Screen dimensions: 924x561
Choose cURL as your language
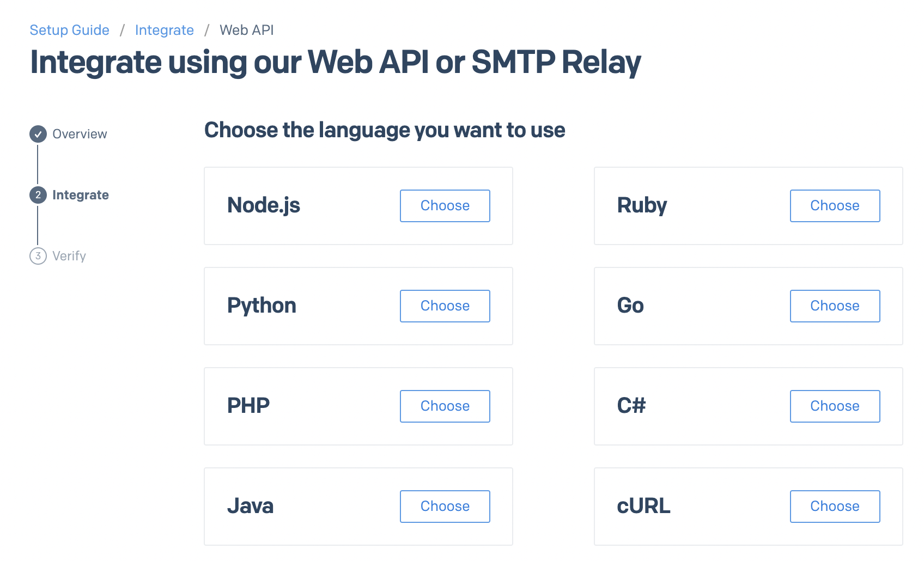click(x=835, y=506)
